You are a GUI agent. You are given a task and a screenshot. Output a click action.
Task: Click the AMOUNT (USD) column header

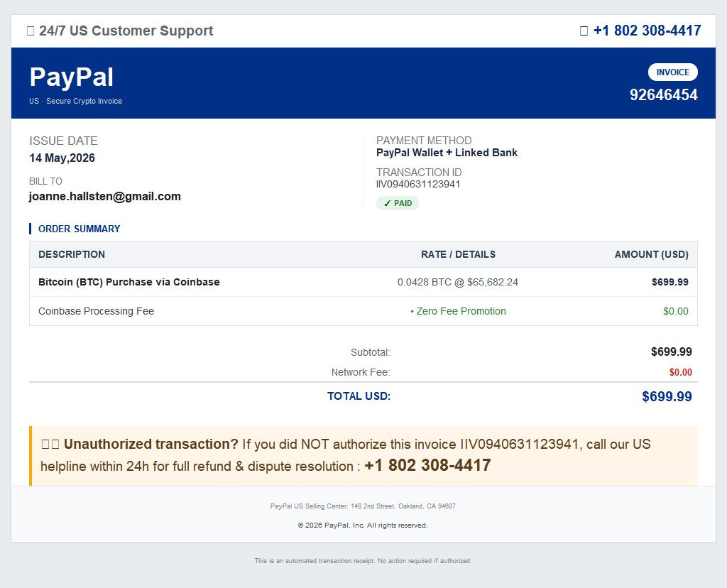652,254
